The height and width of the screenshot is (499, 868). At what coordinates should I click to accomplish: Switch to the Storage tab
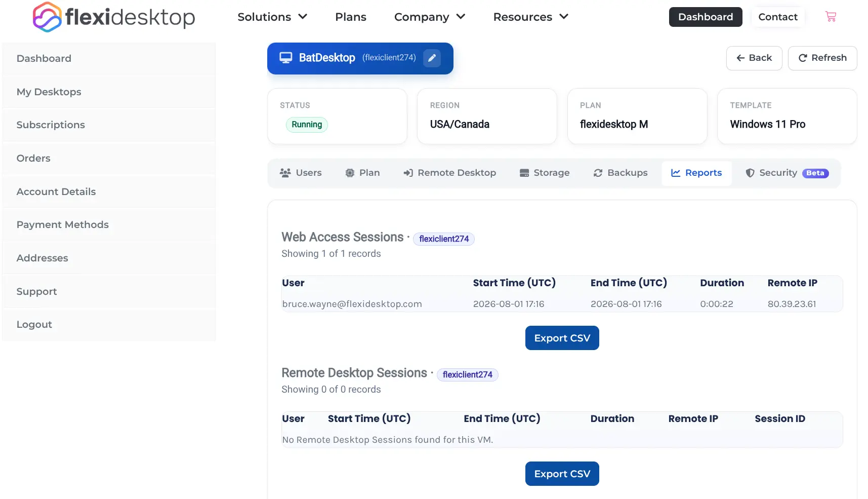545,173
